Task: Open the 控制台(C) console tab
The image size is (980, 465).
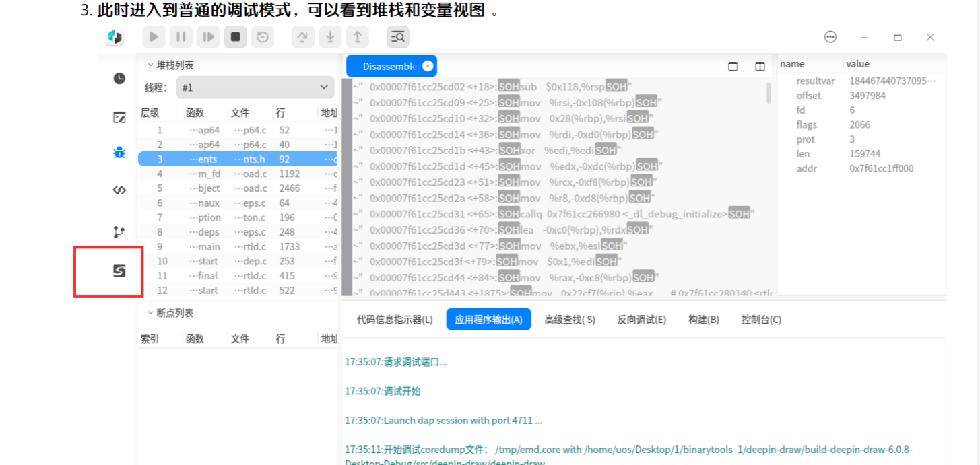Action: pyautogui.click(x=762, y=320)
